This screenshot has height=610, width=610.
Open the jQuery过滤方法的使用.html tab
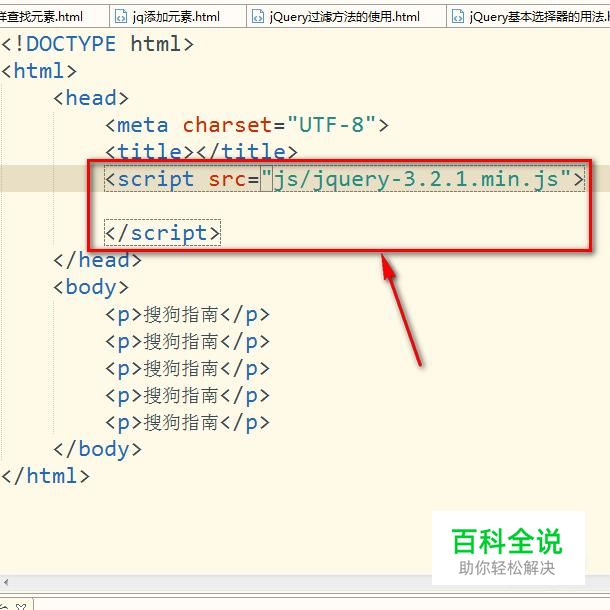tap(345, 17)
